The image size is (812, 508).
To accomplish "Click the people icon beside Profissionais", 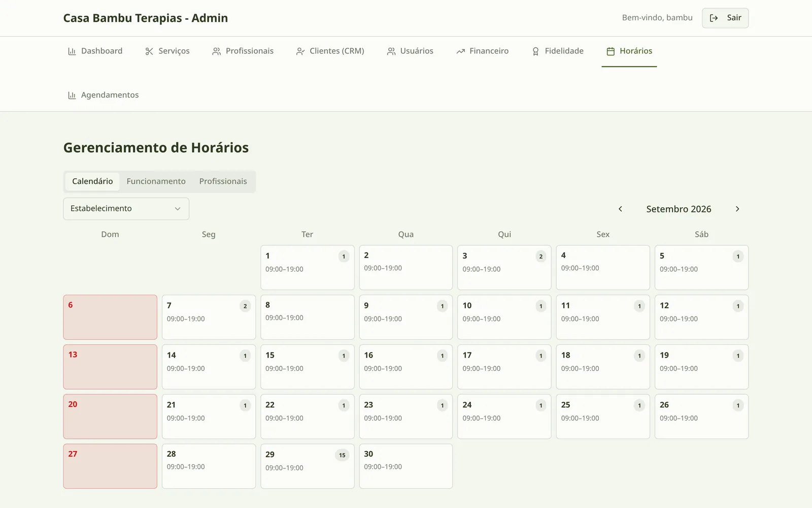I will point(217,51).
